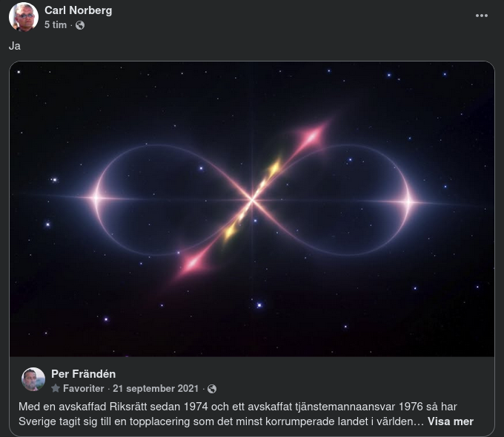
Task: Open Carl Norberg's profile picture
Action: coord(24,17)
